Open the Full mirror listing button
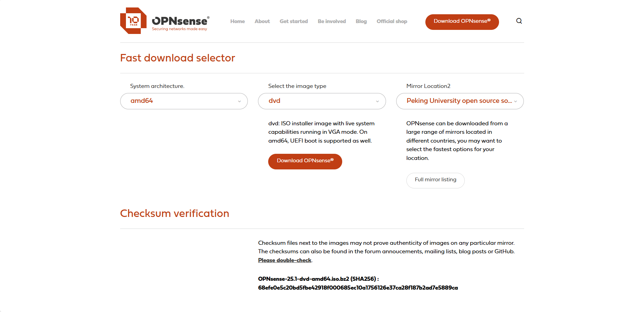This screenshot has height=312, width=644. 435,180
